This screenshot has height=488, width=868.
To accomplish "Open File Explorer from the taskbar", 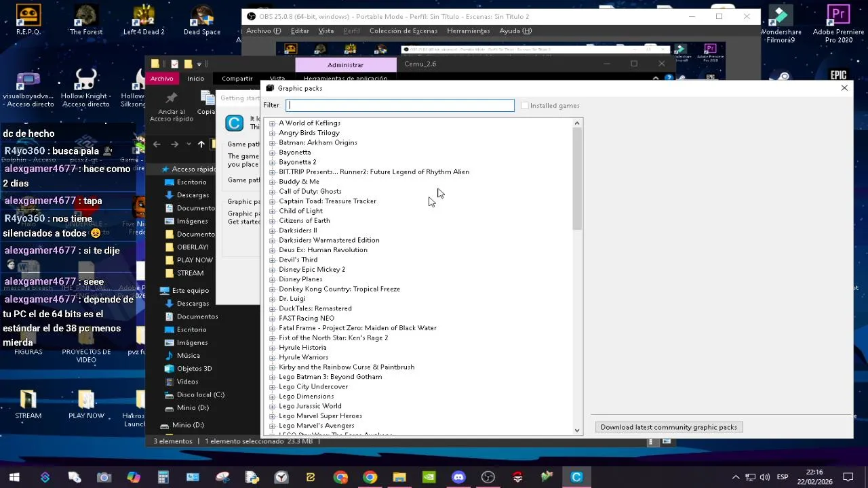I will (x=399, y=477).
